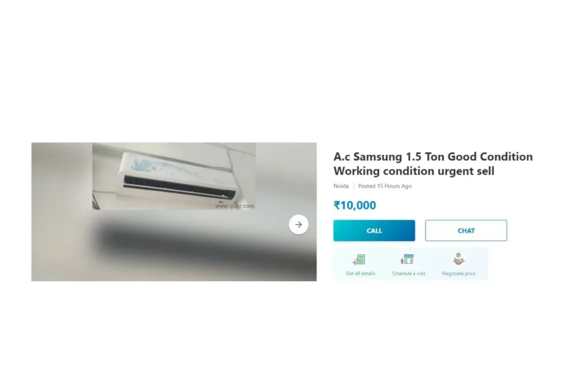This screenshot has height=392, width=588.
Task: Select the Schedule a visit label
Action: pos(409,274)
